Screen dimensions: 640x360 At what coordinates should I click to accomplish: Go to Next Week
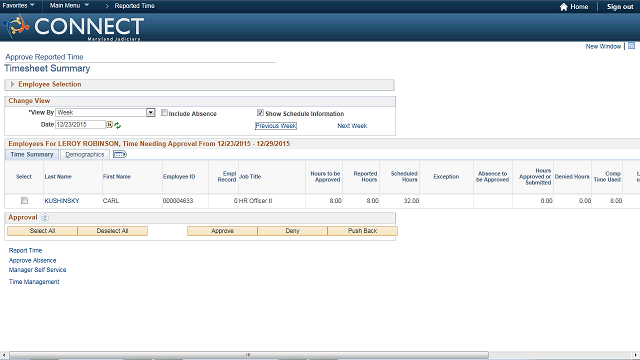(x=352, y=126)
